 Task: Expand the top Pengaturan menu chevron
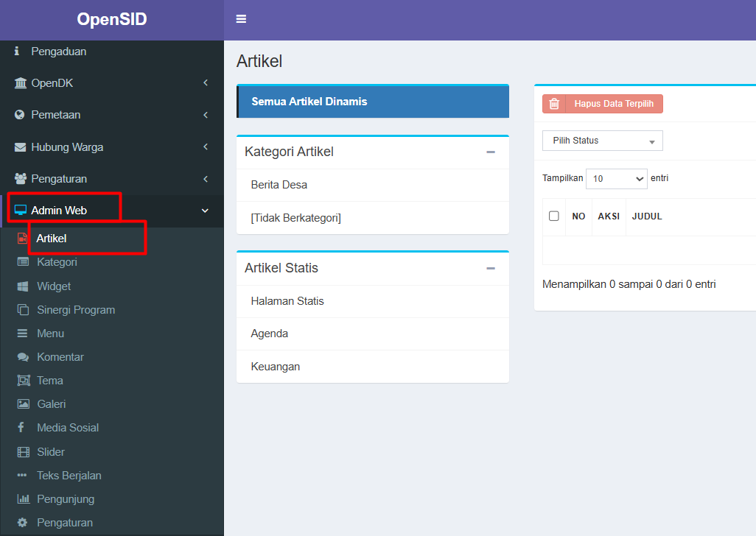206,179
